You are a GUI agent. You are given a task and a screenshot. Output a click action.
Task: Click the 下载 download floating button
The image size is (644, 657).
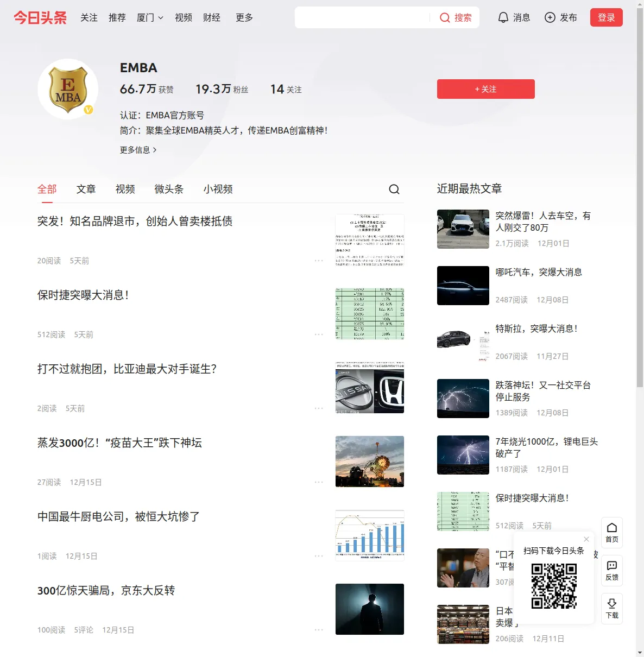[x=612, y=609]
